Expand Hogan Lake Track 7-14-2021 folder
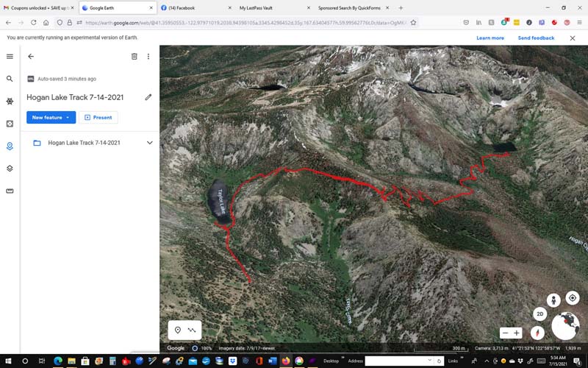This screenshot has height=368, width=588. coord(149,143)
